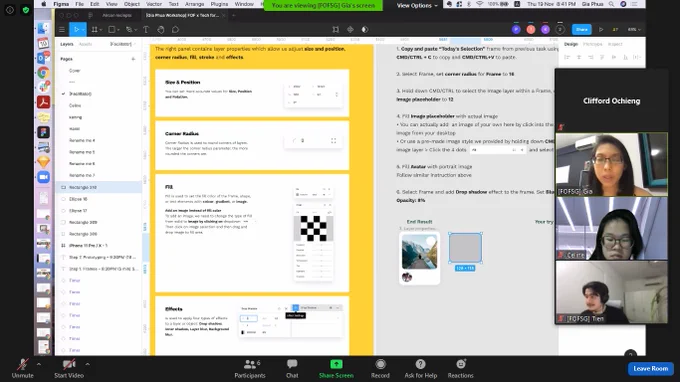Open the View Options dropdown

pos(417,5)
